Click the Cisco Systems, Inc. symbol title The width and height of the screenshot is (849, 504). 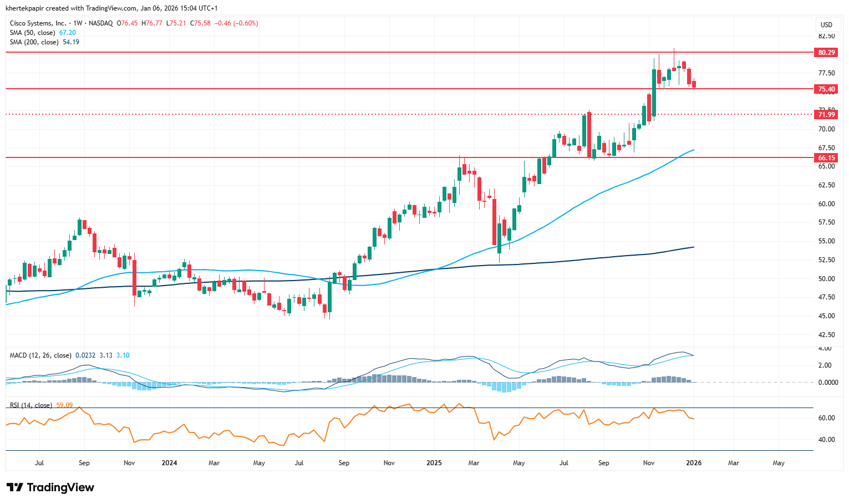(38, 23)
